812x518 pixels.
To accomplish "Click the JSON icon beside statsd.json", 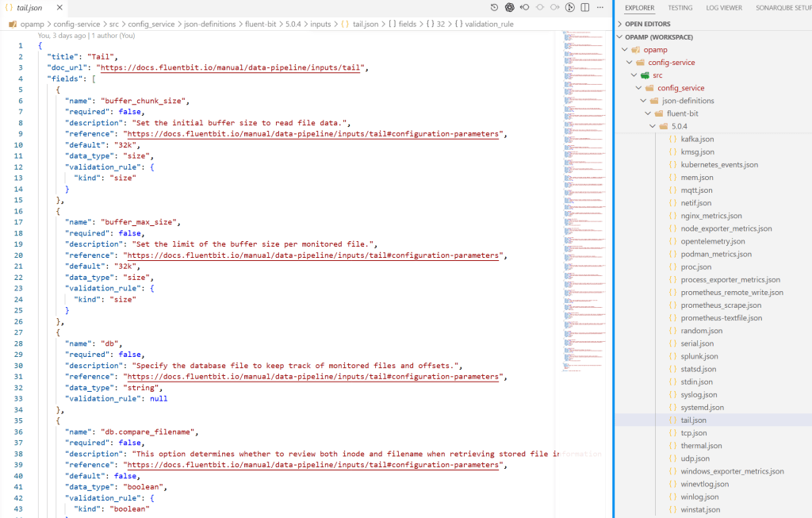I will [x=672, y=369].
